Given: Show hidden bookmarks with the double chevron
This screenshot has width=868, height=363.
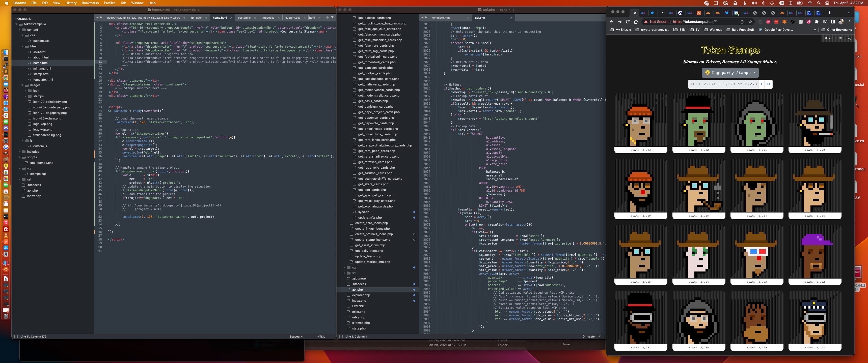Looking at the screenshot, I should (x=815, y=30).
